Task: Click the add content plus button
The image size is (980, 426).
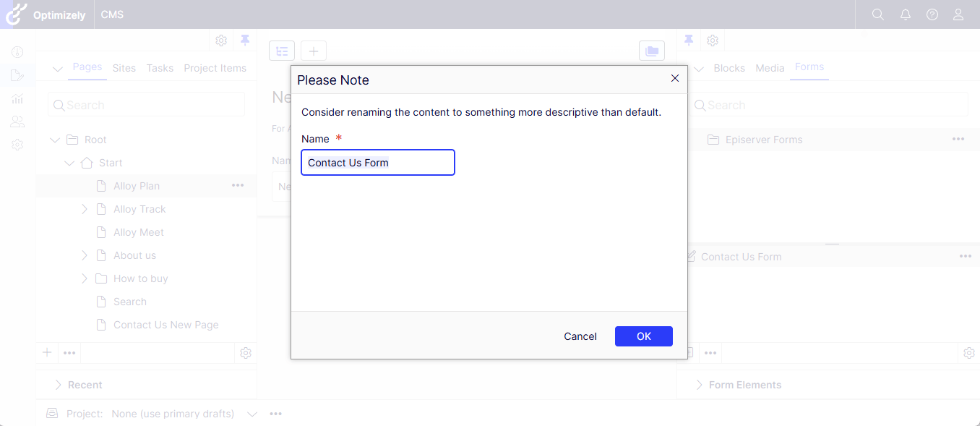Action: coord(314,51)
